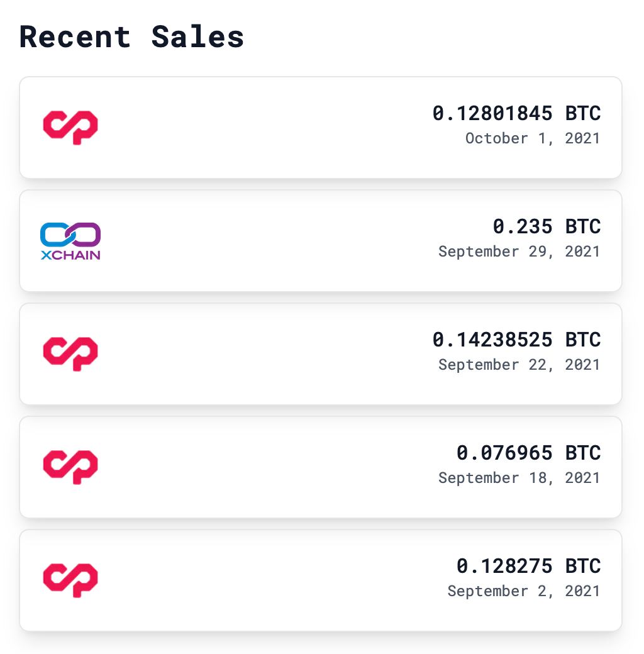Click the Counterparty logo on the October 1 sale
The width and height of the screenshot is (644, 654).
coord(70,128)
